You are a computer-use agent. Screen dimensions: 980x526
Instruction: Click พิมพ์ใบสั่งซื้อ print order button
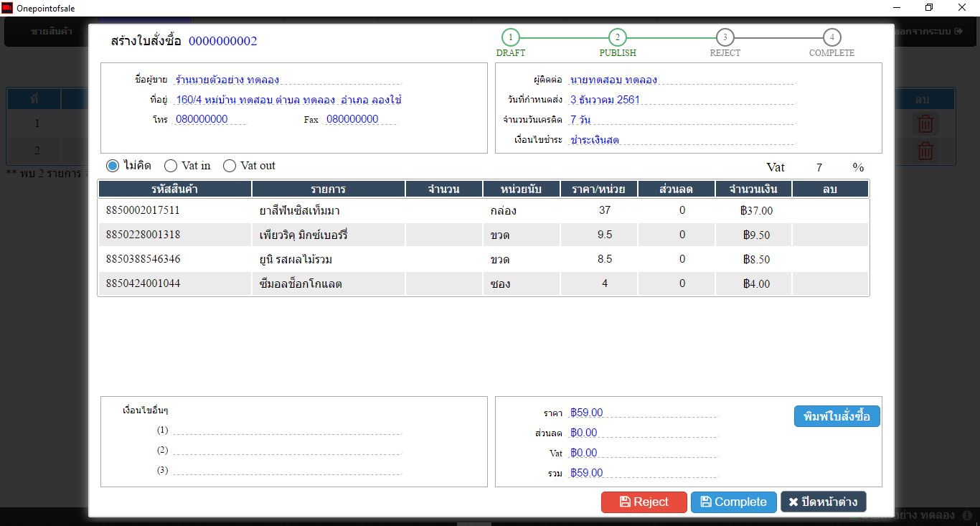(x=837, y=416)
